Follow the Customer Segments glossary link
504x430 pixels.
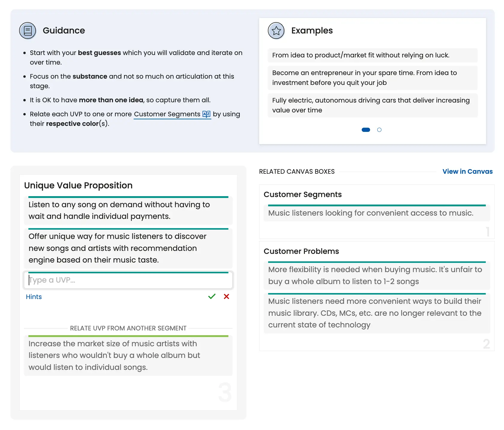(167, 114)
